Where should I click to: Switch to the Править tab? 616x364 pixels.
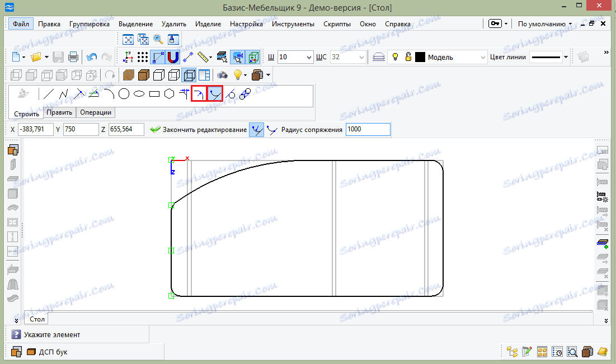pos(59,112)
